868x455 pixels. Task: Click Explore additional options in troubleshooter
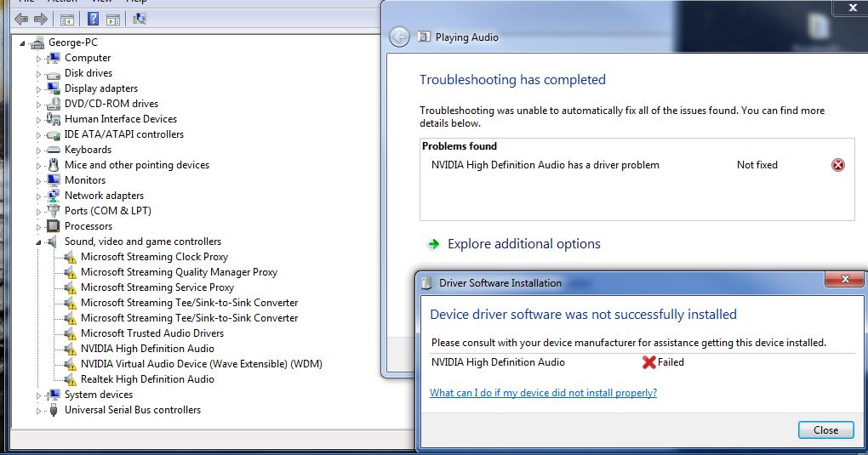coord(523,244)
